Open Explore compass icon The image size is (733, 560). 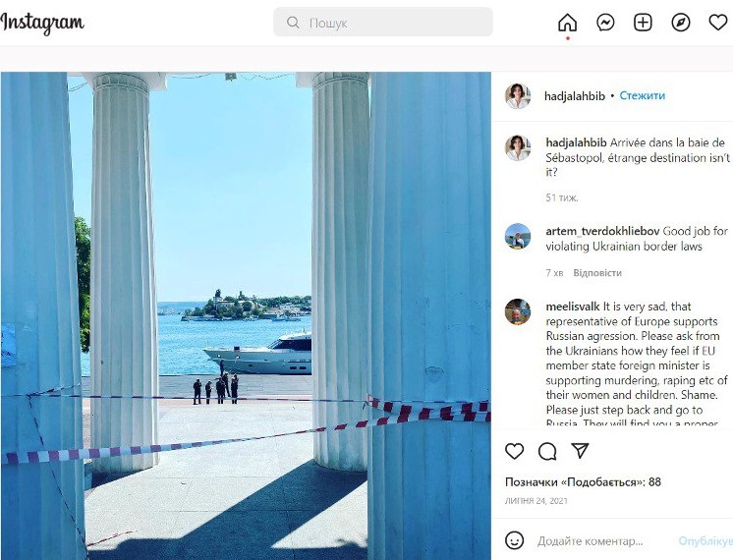point(681,23)
